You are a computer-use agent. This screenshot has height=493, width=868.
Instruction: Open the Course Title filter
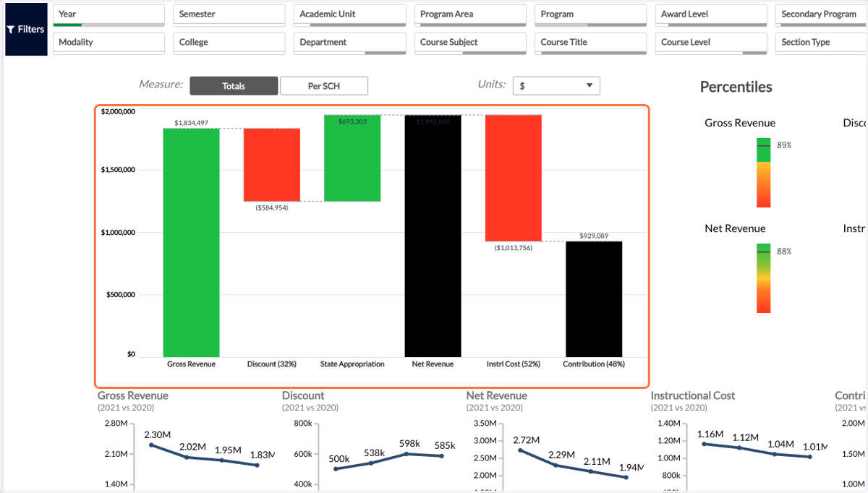point(591,43)
